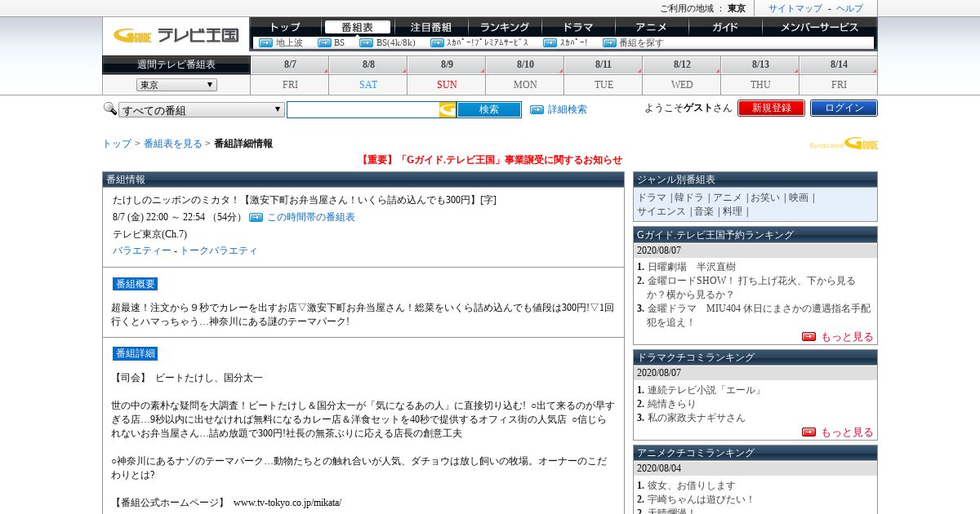Open ranking entry 連続テレビ小説「エール」
Screen dimensions: 980x514
(705, 390)
